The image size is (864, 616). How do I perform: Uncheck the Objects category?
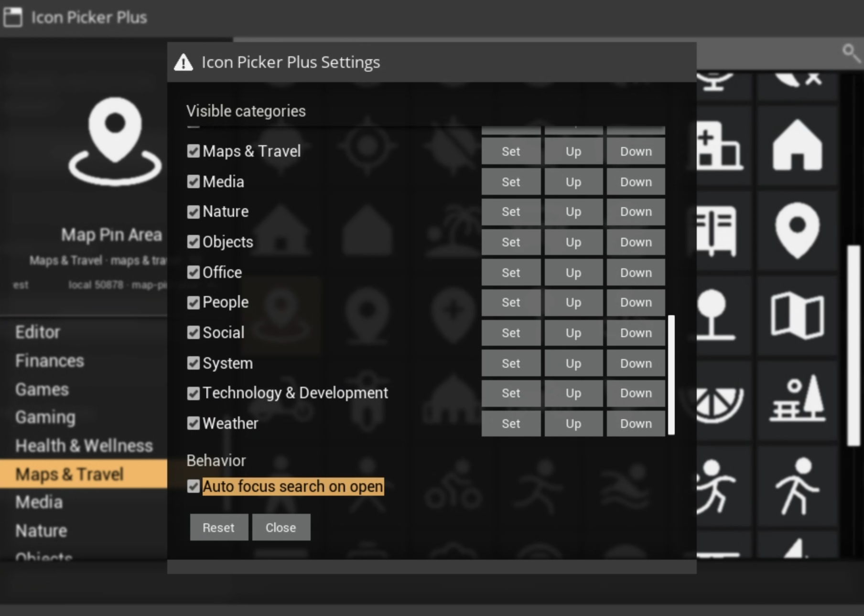click(193, 242)
